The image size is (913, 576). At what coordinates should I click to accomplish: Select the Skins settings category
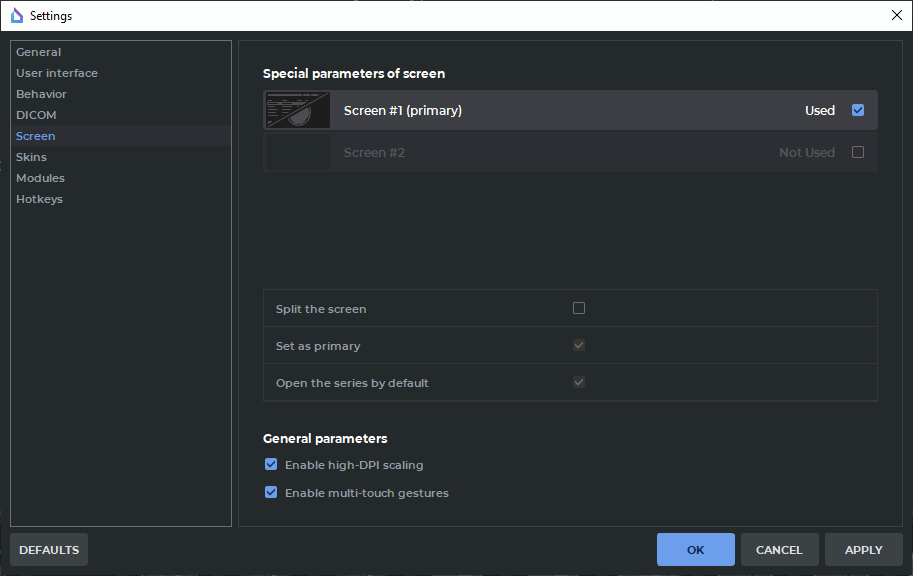point(31,157)
